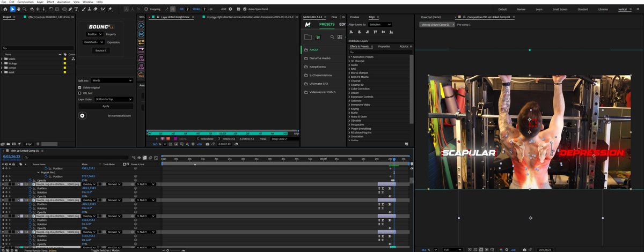Open the Layer Order Bottom to Top dropdown
The image size is (644, 252).
coord(114,99)
